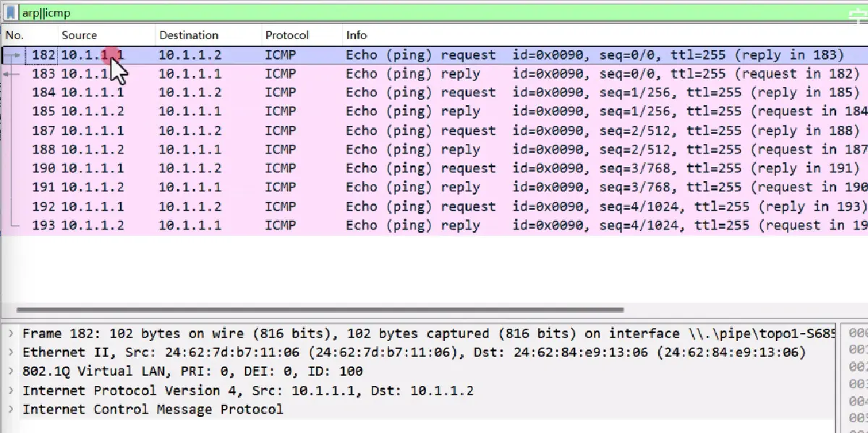Select the last packet, number 193

point(434,225)
